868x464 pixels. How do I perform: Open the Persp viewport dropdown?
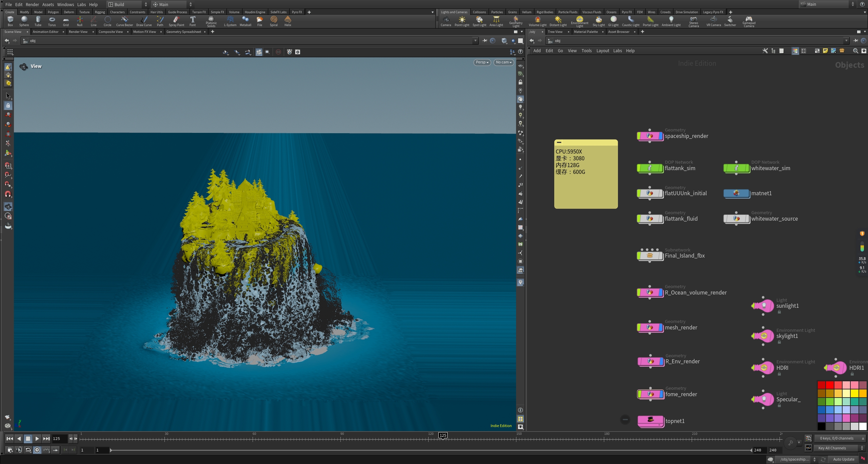pos(481,62)
